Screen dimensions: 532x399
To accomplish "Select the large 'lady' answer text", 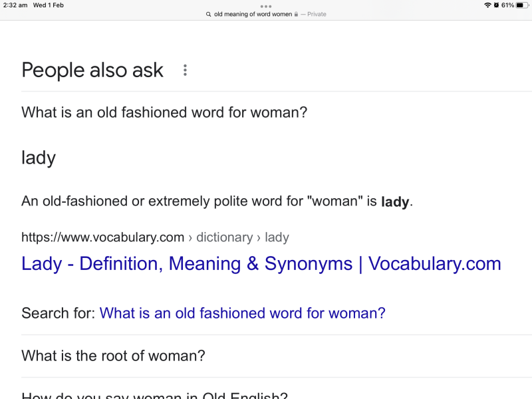I will coord(39,158).
